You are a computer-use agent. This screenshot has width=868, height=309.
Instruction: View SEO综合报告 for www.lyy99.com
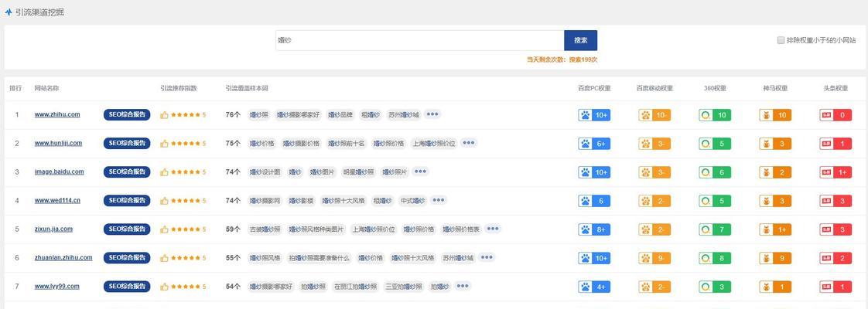(x=127, y=287)
